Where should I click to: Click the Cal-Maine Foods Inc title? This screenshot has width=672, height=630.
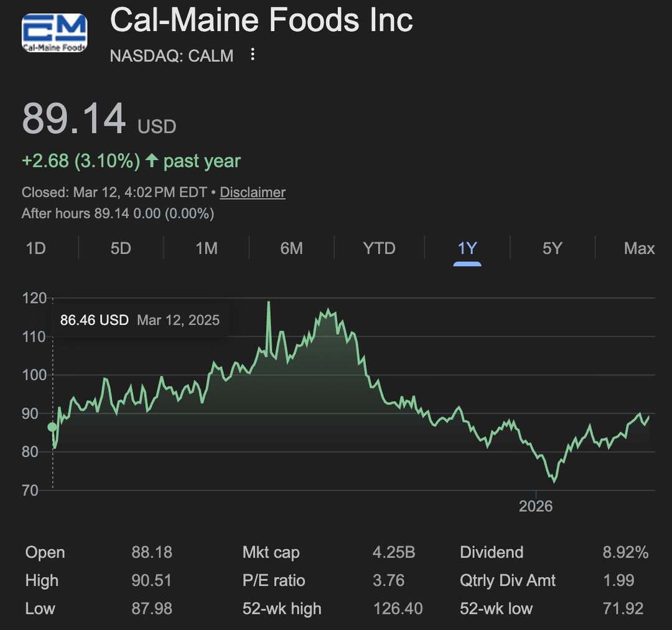tap(261, 20)
